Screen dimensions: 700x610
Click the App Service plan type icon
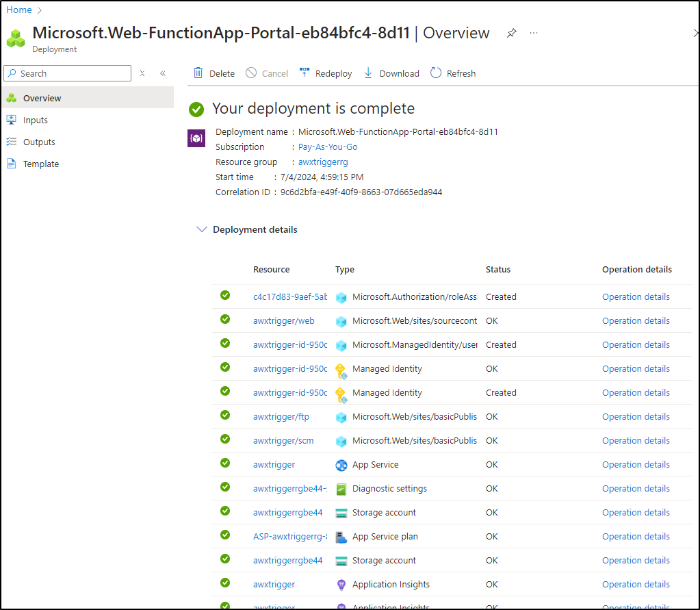click(x=341, y=537)
